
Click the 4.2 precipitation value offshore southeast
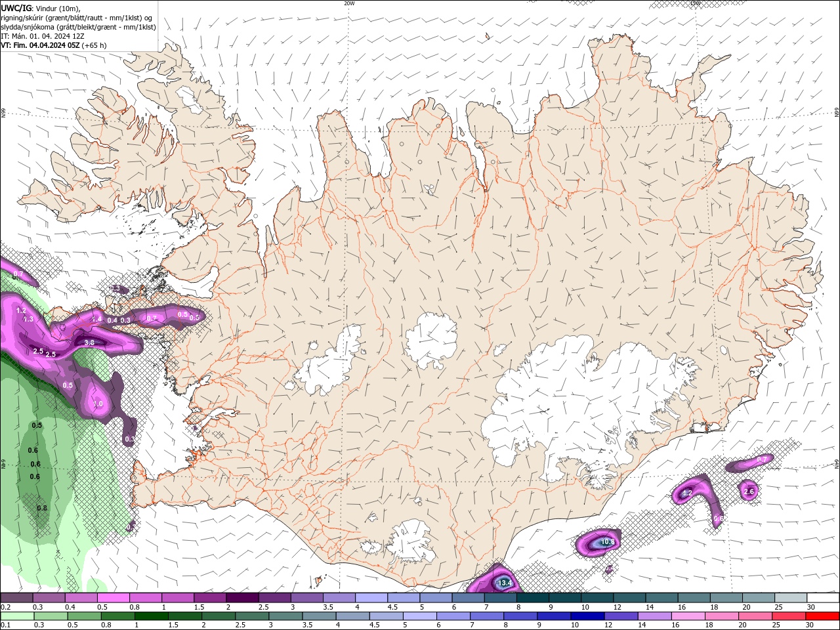(687, 493)
